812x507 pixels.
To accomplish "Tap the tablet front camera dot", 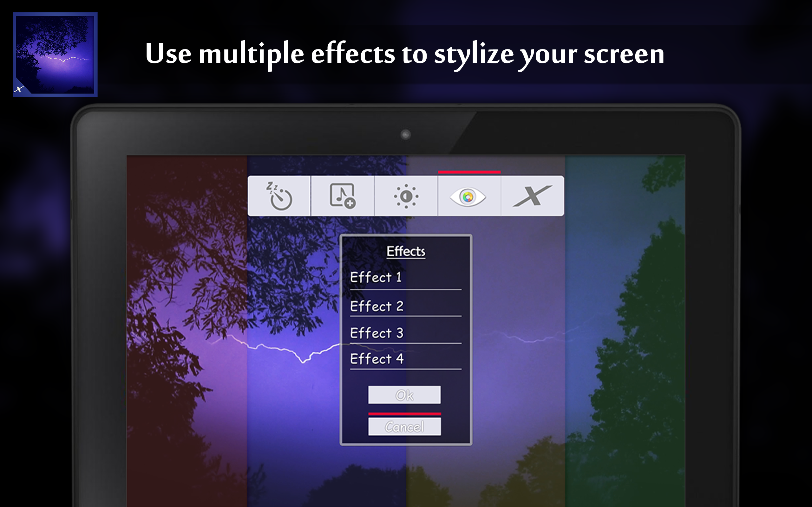I will pos(405,134).
